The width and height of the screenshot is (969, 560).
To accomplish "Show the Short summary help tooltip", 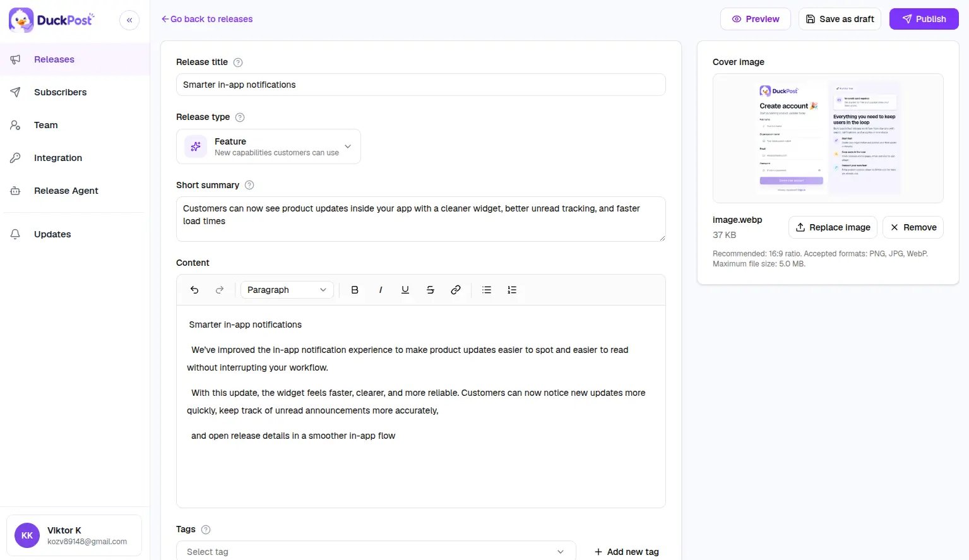I will pyautogui.click(x=249, y=185).
